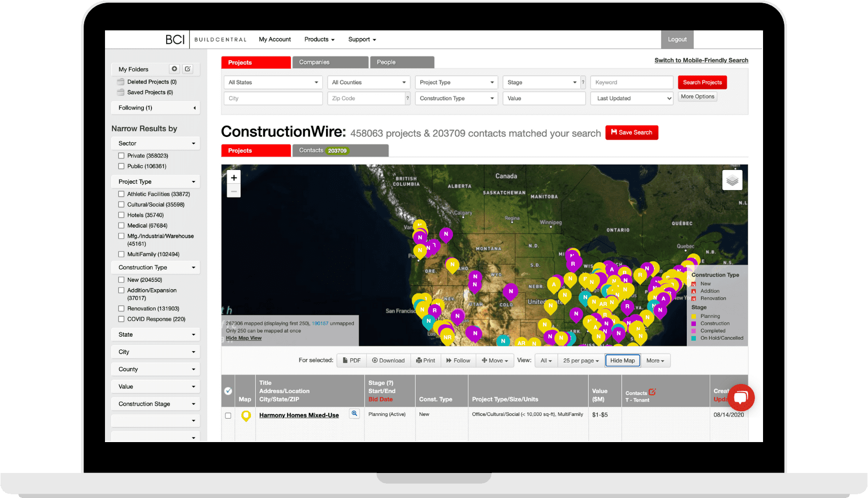The height and width of the screenshot is (498, 868).
Task: Check the Hotels filter
Action: coord(121,215)
